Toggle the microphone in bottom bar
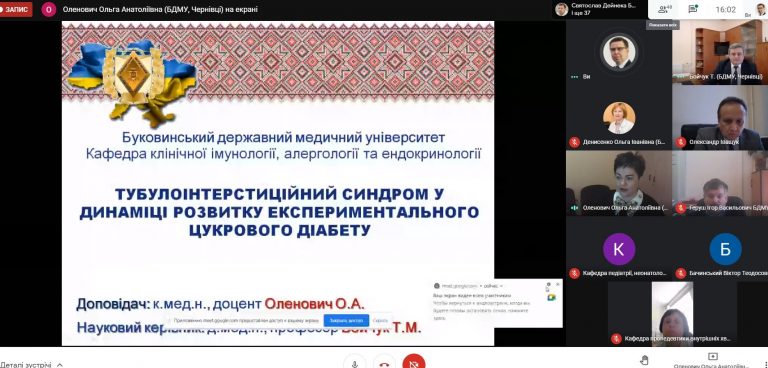Image resolution: width=768 pixels, height=368 pixels. [x=355, y=362]
